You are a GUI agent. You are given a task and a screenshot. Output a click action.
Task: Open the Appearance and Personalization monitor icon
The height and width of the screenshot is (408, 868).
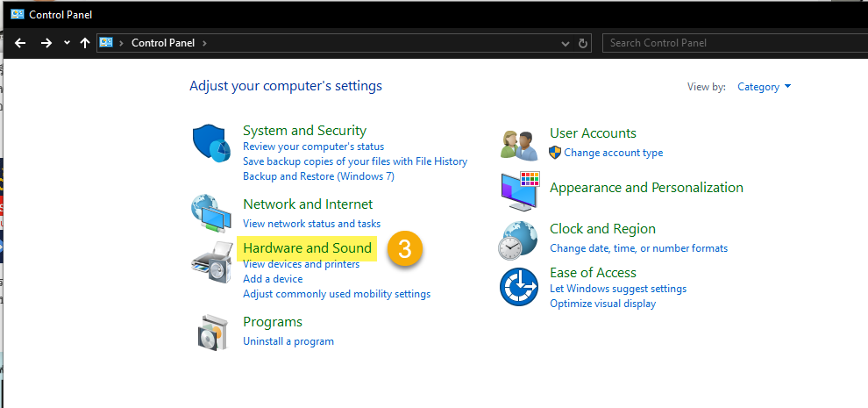coord(520,190)
